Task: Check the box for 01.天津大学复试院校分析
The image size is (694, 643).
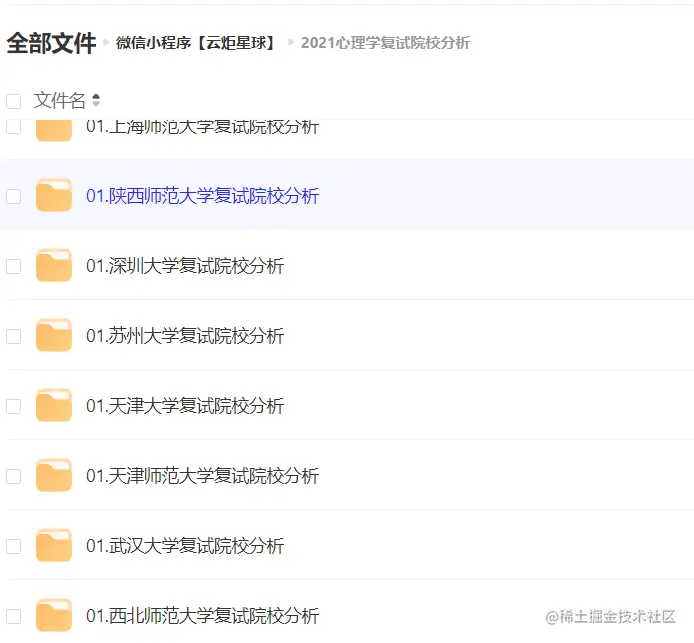Action: (14, 406)
